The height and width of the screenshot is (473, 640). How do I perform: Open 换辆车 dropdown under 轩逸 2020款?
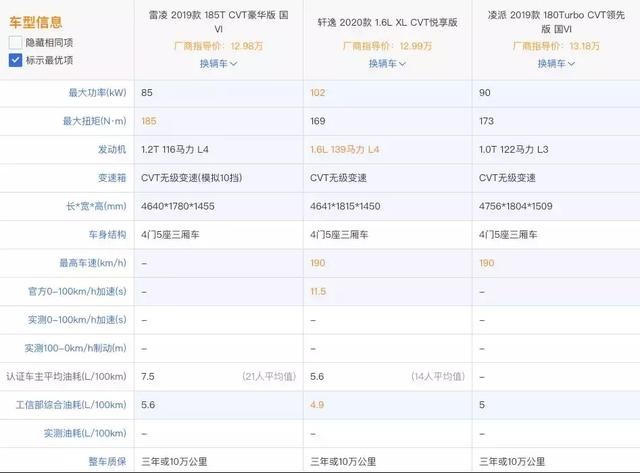(x=387, y=64)
